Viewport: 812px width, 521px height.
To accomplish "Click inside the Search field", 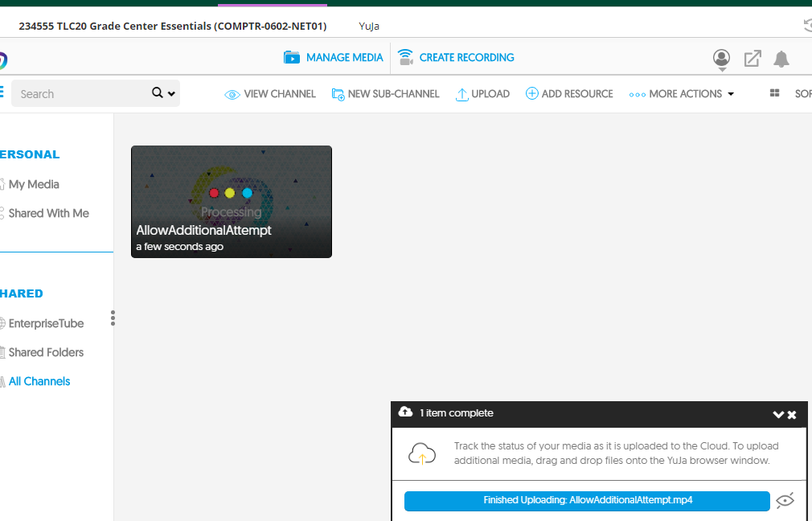I will [83, 94].
